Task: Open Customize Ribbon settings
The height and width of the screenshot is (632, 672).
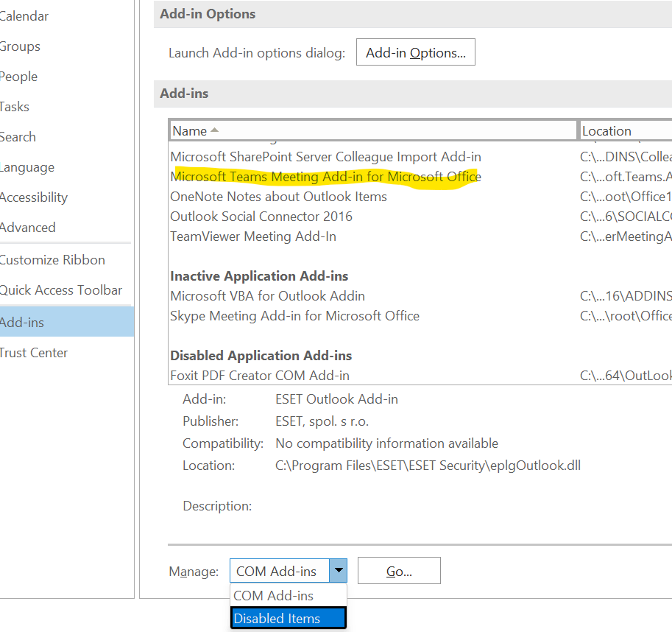Action: coord(52,260)
